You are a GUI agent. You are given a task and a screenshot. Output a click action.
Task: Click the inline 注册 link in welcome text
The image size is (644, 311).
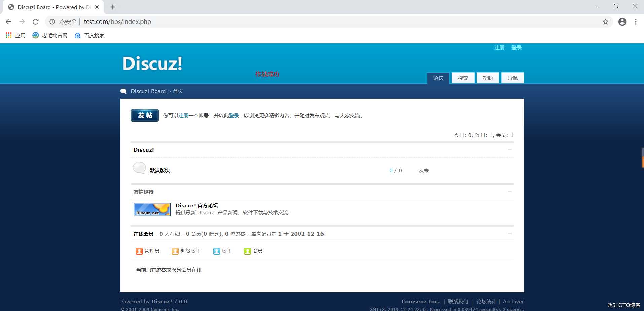point(184,116)
